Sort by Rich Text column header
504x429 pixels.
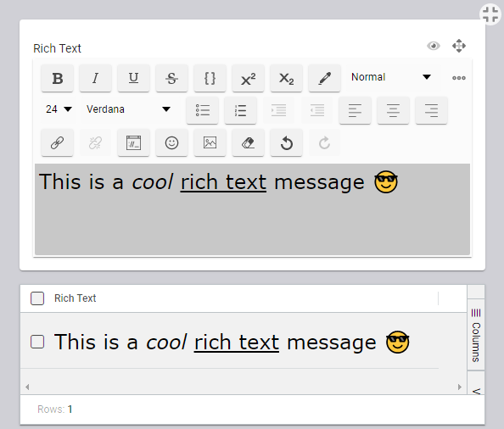pos(76,298)
